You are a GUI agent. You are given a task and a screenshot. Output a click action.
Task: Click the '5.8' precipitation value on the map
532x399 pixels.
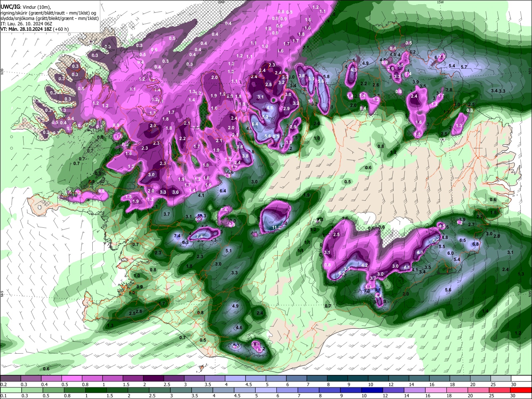tap(326, 77)
